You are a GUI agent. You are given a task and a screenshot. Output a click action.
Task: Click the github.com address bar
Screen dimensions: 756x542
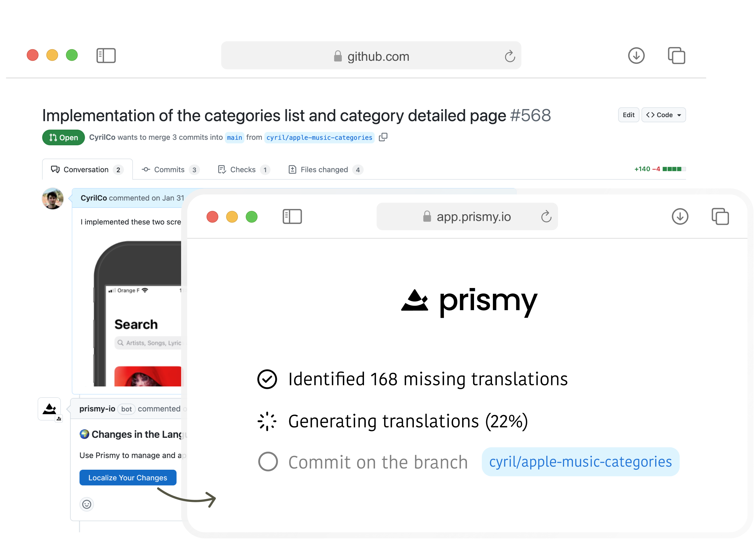click(371, 56)
